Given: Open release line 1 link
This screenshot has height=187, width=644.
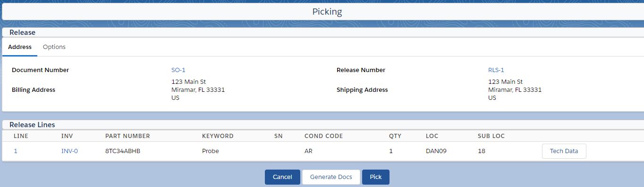Looking at the screenshot, I should pyautogui.click(x=16, y=151).
